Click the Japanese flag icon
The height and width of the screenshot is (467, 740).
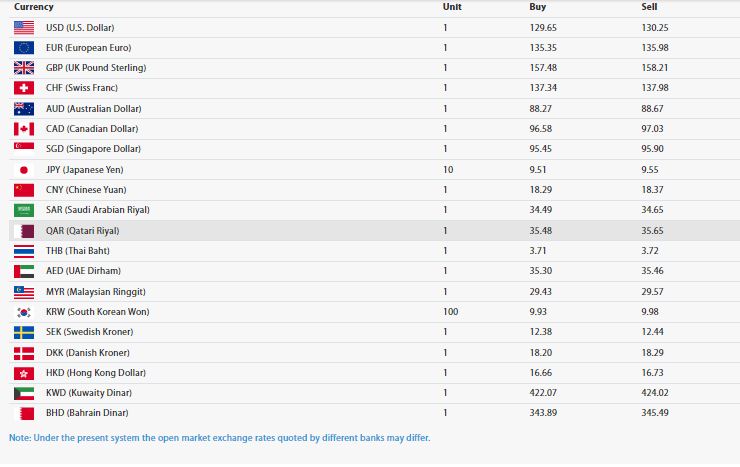tap(24, 169)
